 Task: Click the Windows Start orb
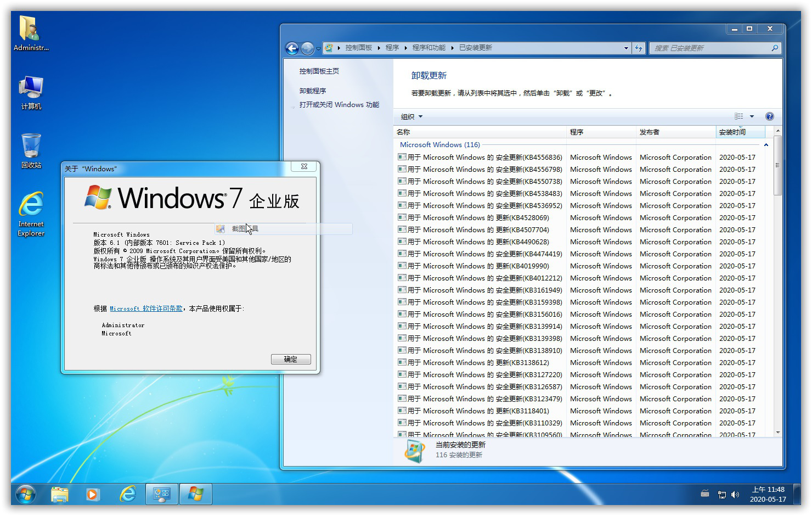(x=26, y=494)
